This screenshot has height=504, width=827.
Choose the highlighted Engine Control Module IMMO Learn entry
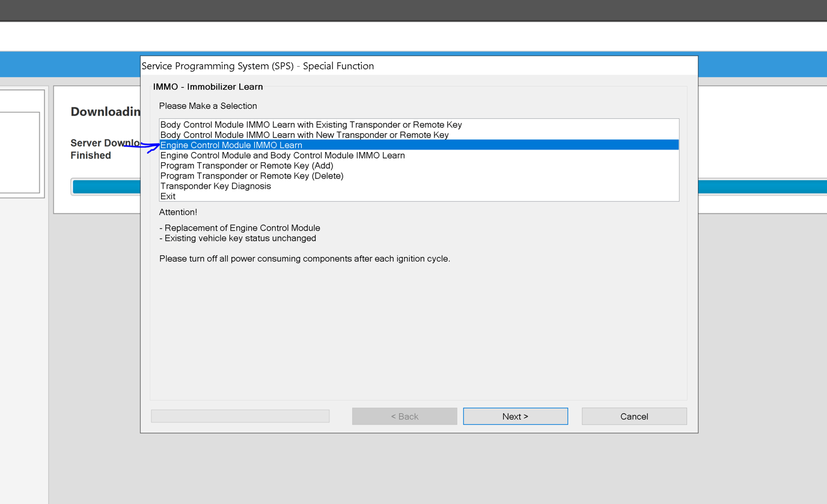pyautogui.click(x=231, y=145)
